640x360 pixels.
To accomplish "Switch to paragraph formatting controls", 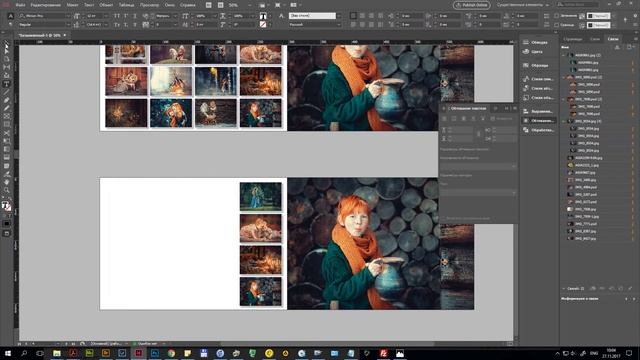I will pos(11,24).
